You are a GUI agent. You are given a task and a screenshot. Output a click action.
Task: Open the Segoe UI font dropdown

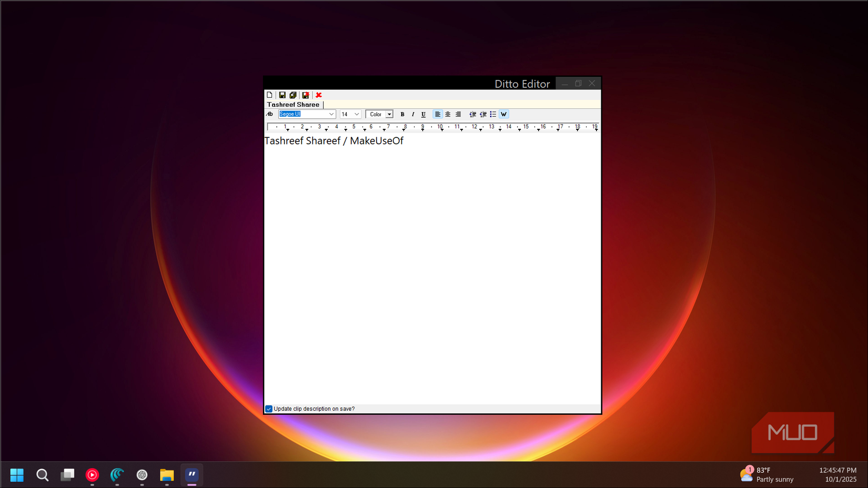tap(331, 114)
